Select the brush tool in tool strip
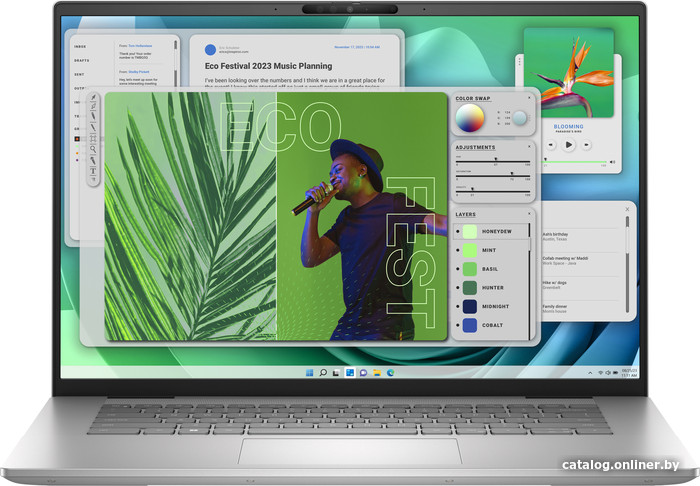Screen dimensions: 700x486 click(x=93, y=116)
